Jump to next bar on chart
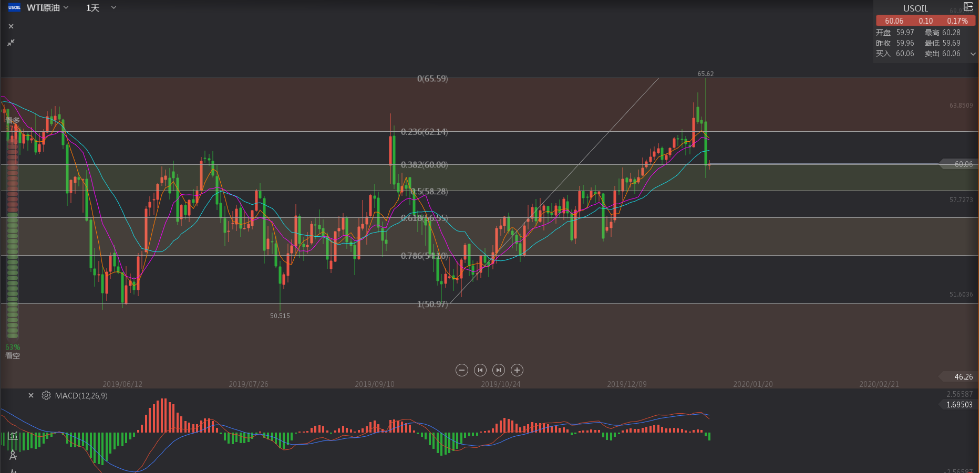The height and width of the screenshot is (473, 980). click(x=499, y=370)
